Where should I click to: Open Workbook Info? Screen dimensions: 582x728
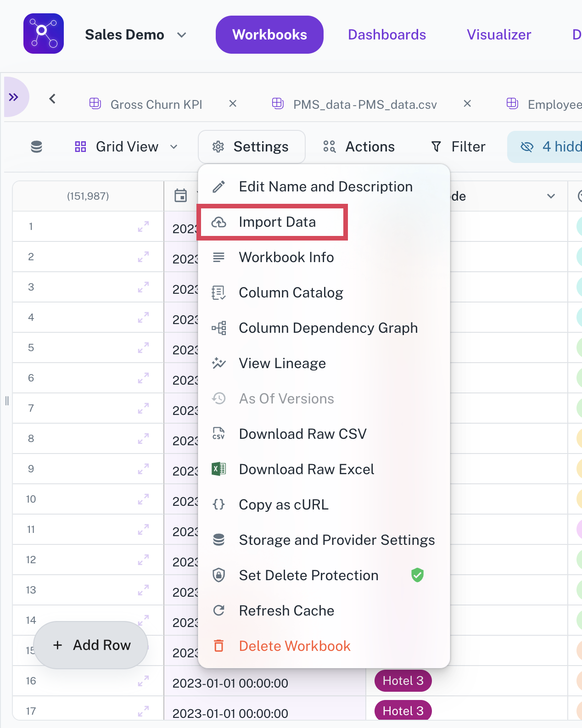tap(324, 258)
